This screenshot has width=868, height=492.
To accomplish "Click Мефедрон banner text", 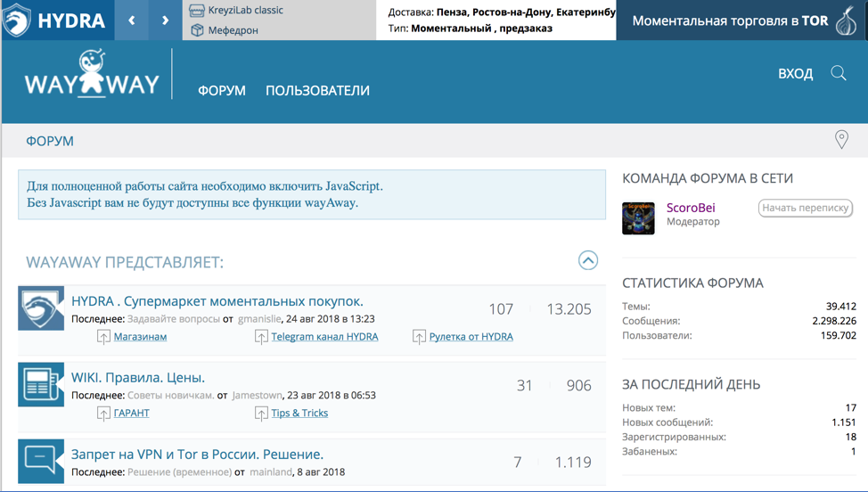I will [233, 30].
